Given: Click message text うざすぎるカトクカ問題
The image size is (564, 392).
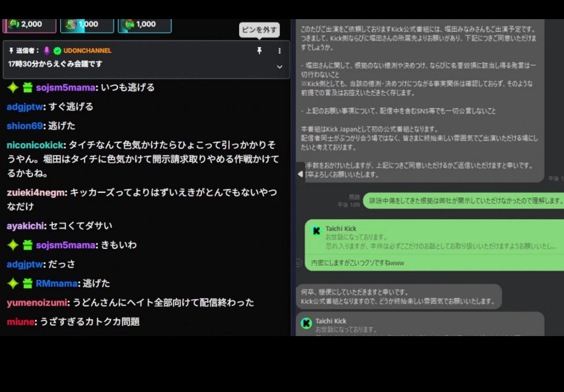Looking at the screenshot, I should 89,322.
